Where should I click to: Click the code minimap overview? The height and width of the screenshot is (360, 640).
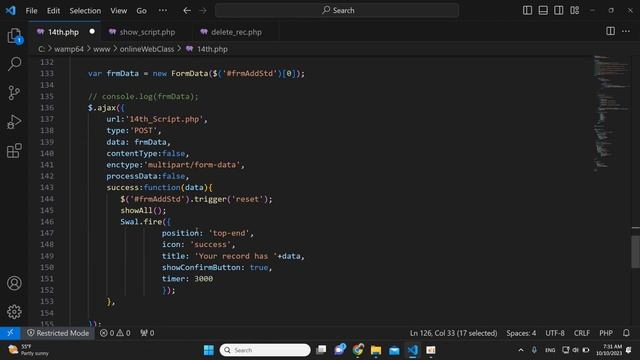click(611, 113)
